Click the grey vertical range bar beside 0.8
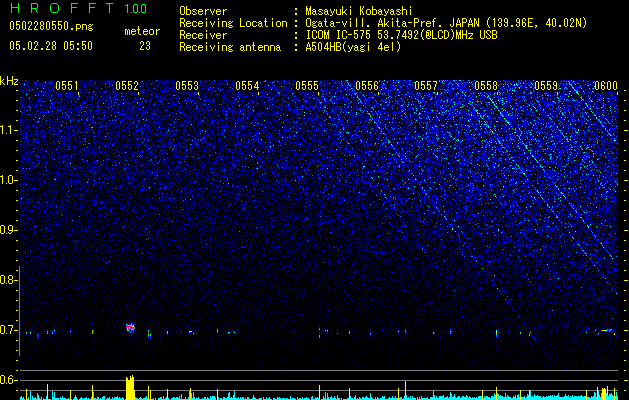 (x=19, y=311)
